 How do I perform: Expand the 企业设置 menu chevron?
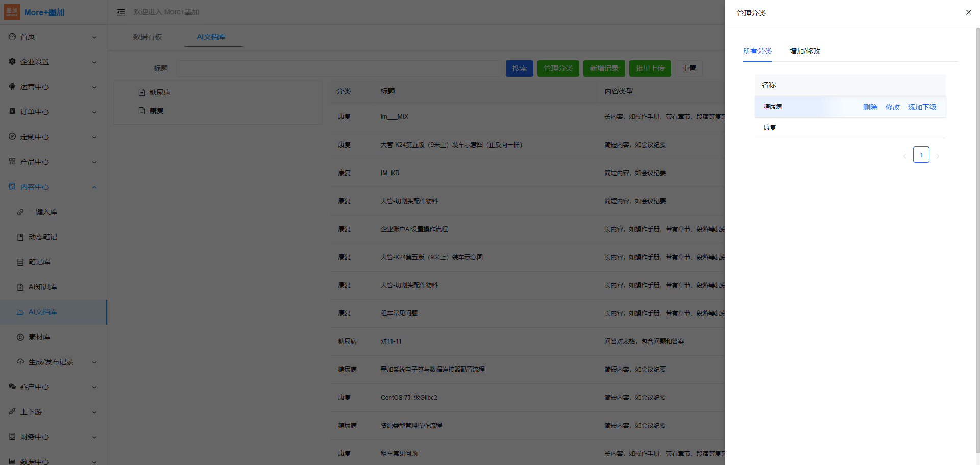[94, 62]
